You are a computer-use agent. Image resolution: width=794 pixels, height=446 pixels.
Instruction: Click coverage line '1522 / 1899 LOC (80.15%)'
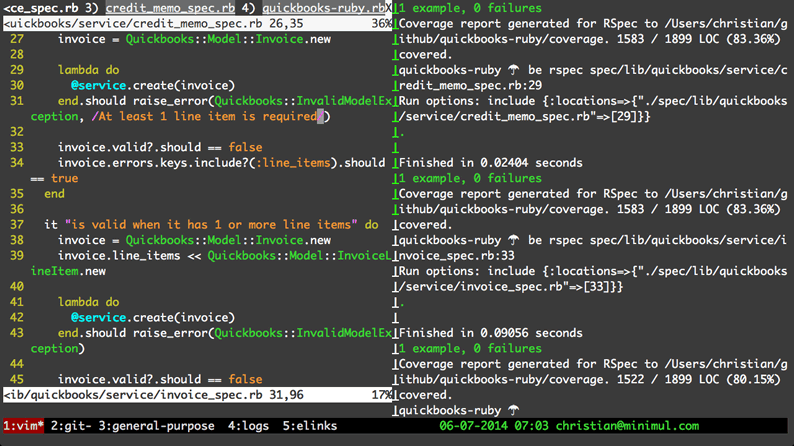coord(699,379)
